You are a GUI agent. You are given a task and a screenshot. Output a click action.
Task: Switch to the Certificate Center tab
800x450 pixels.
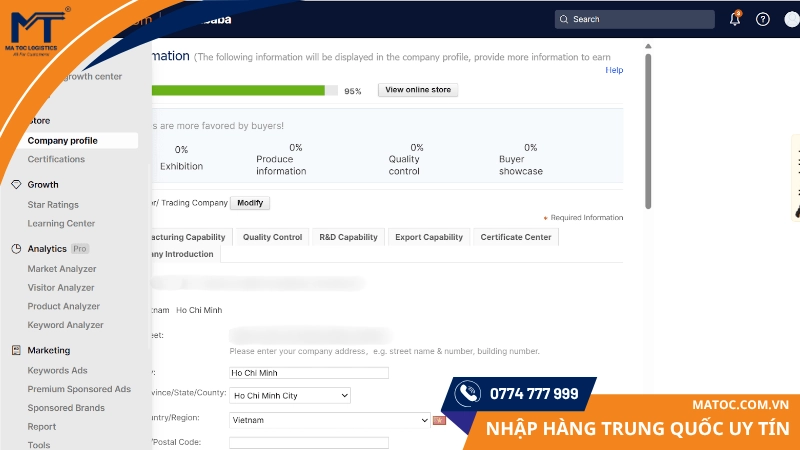(516, 237)
